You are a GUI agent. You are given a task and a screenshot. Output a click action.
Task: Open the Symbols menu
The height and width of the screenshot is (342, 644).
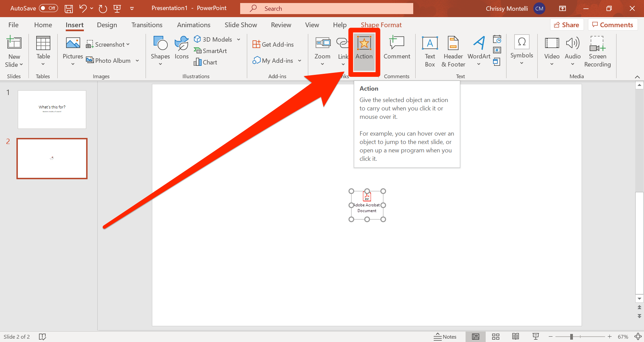click(522, 50)
